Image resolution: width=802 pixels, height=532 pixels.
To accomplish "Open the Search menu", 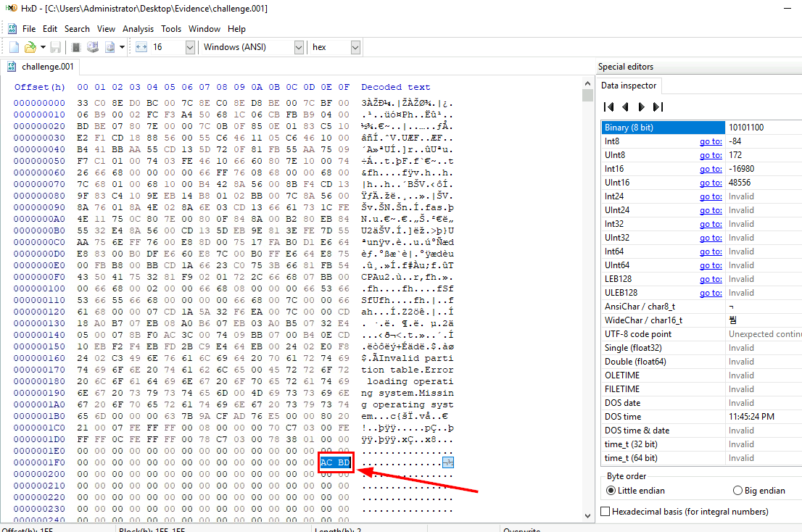I will 77,29.
